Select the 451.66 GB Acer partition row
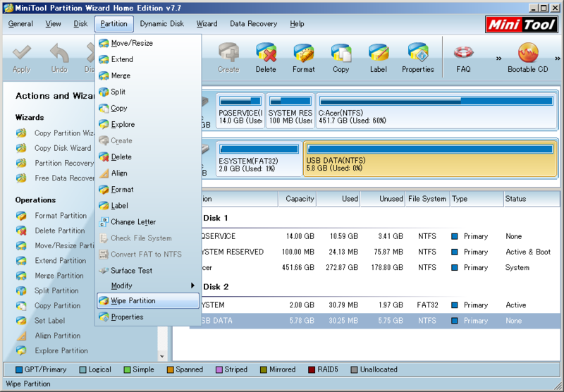The width and height of the screenshot is (564, 392). (x=374, y=268)
